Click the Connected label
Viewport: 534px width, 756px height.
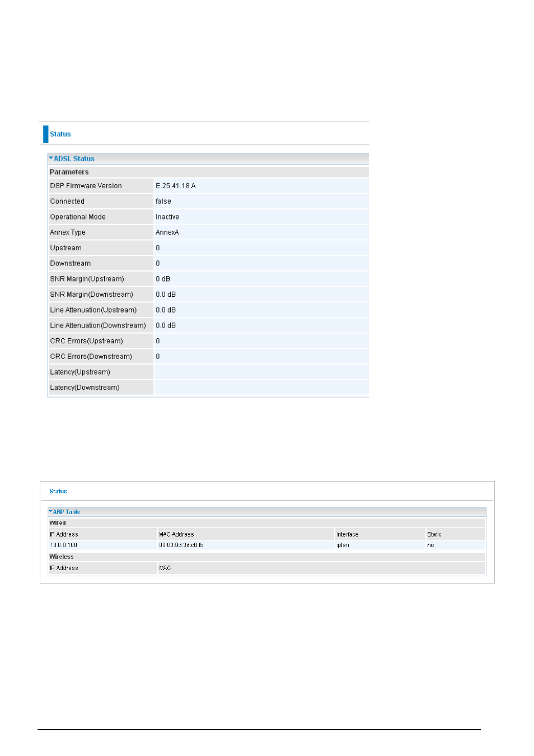(x=67, y=202)
